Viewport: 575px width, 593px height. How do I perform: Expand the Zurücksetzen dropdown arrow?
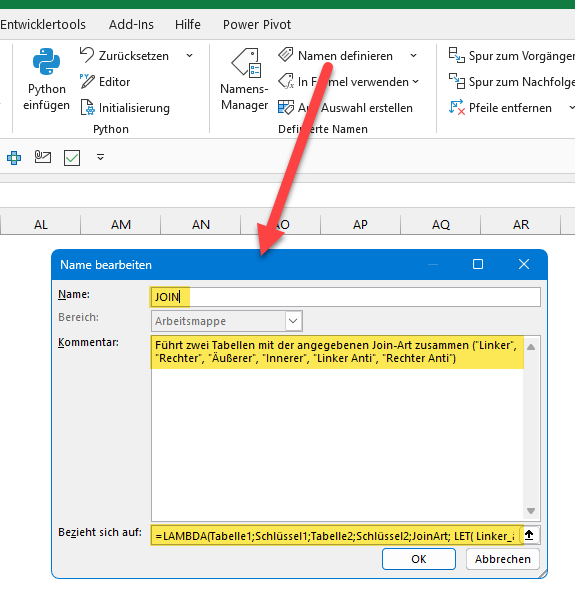coord(190,56)
